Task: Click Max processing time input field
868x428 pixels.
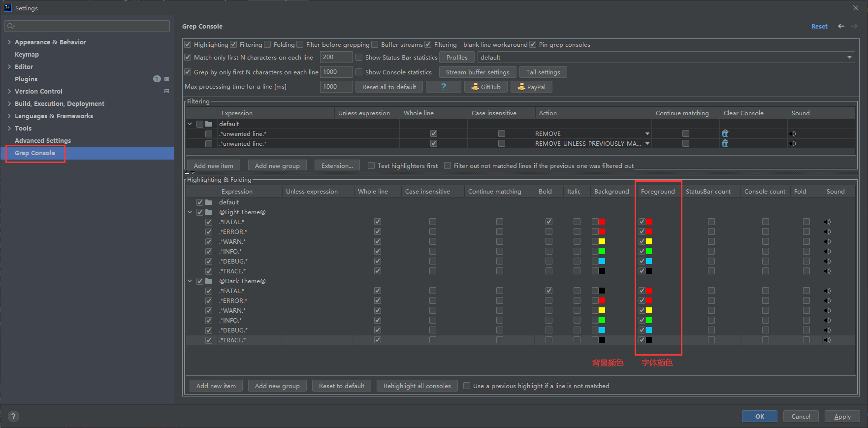Action: [336, 87]
